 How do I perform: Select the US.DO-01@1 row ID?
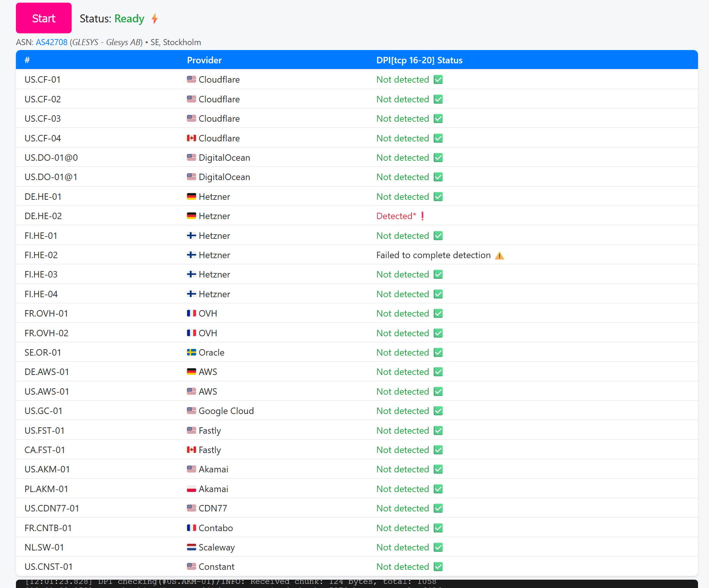[51, 177]
